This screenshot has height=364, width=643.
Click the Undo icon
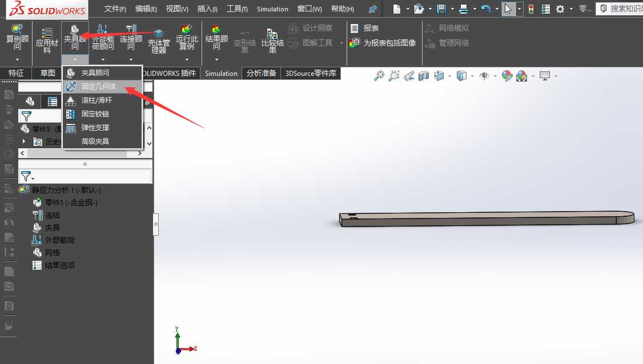coord(485,9)
